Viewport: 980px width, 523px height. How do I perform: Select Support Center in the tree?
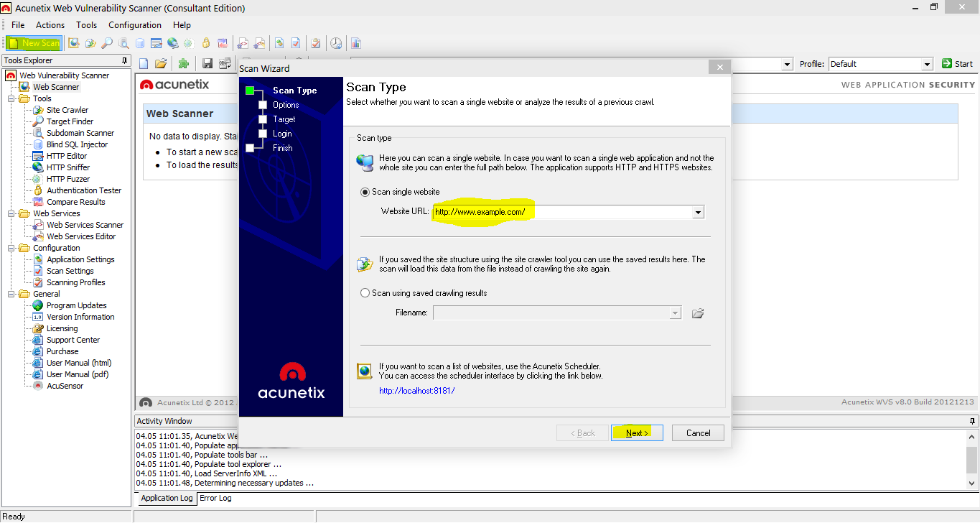click(73, 340)
